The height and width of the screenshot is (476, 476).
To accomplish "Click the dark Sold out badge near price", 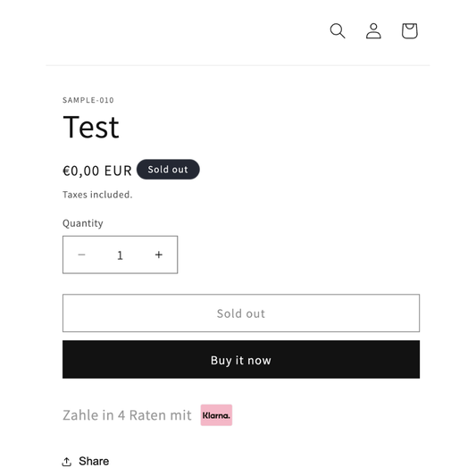I will pyautogui.click(x=168, y=170).
